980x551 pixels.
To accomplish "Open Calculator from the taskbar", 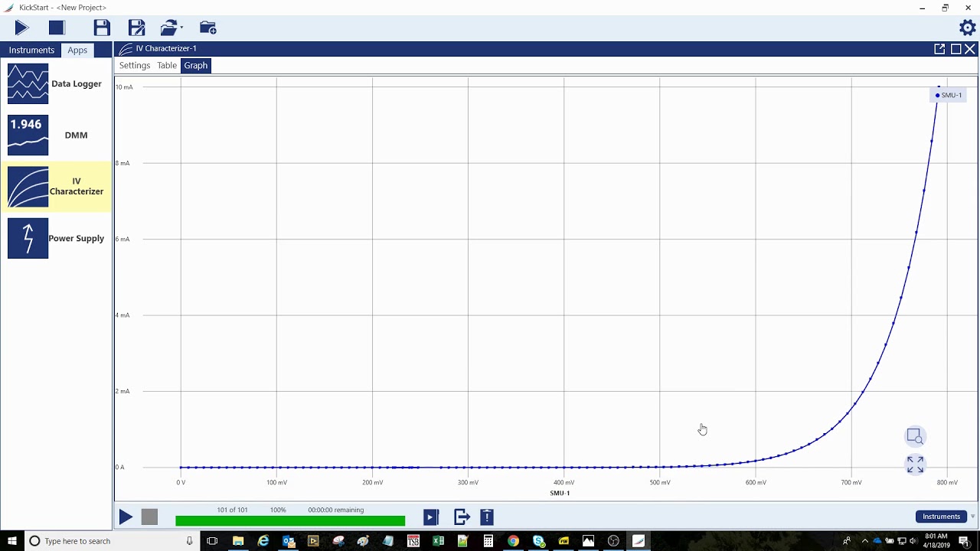I will [x=488, y=541].
